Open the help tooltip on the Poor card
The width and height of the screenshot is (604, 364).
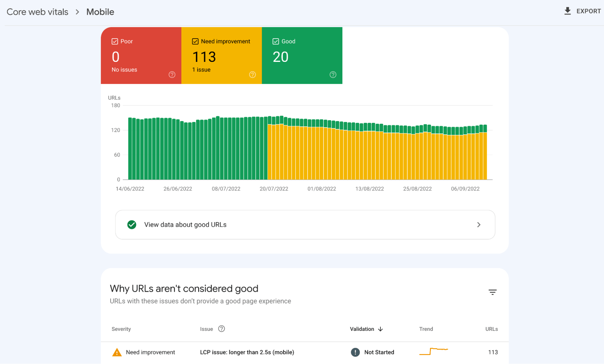click(x=172, y=75)
